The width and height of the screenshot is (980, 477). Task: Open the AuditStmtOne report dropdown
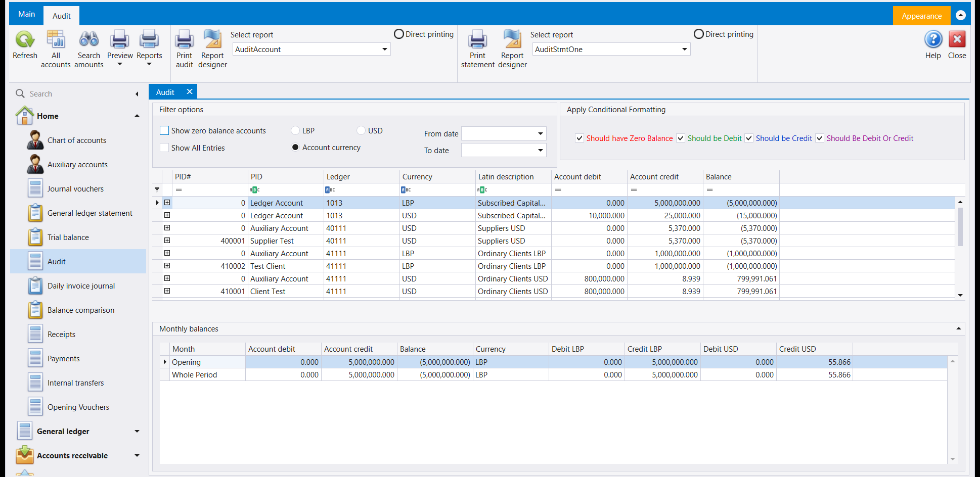coord(685,49)
